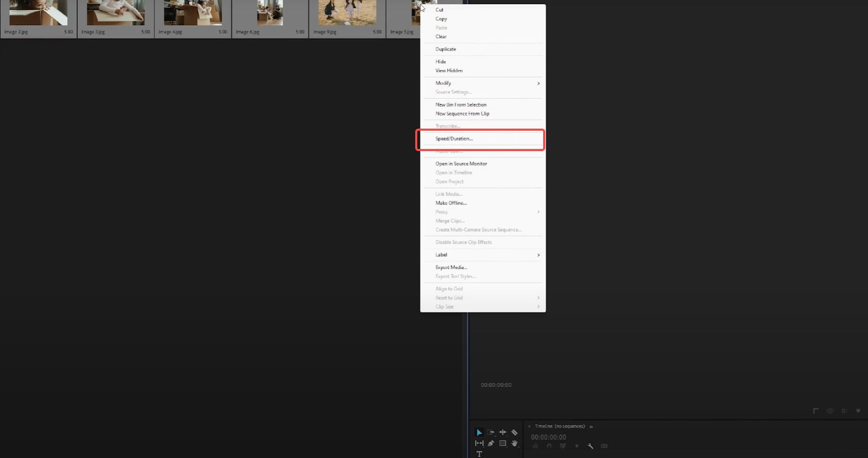
Task: Expand the Proxy submenu arrow
Action: point(538,212)
